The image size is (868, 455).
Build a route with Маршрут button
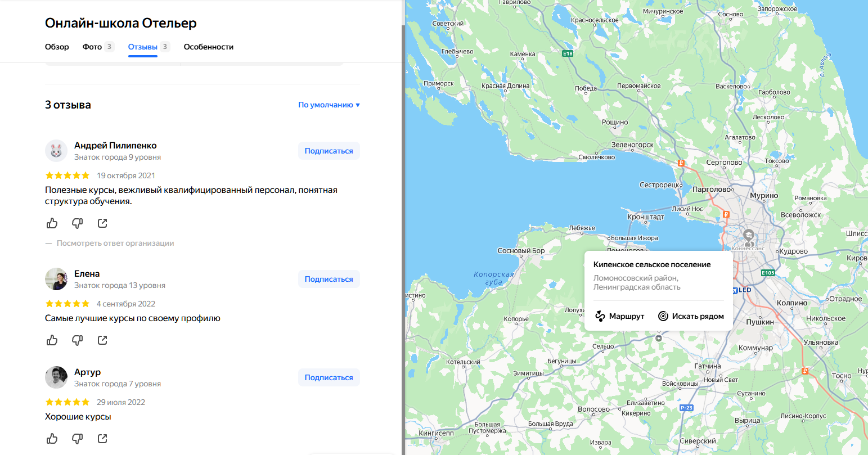click(619, 316)
